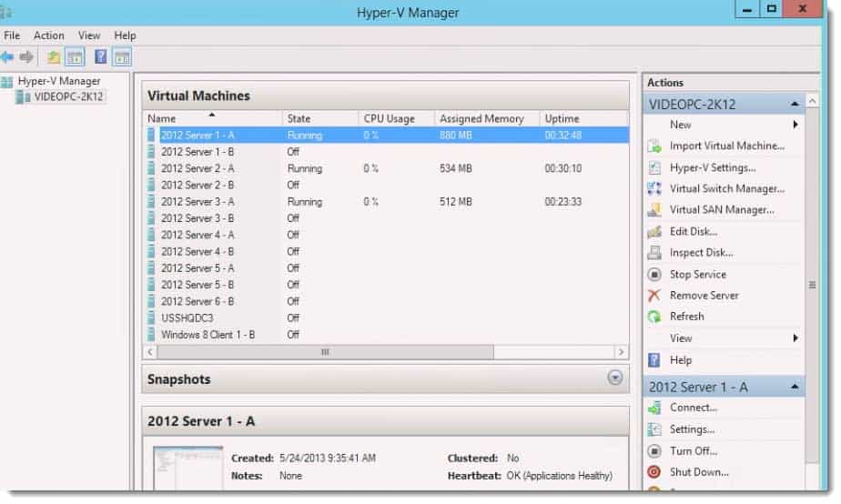Collapse the 2012 Server 1 - A actions section

point(795,387)
